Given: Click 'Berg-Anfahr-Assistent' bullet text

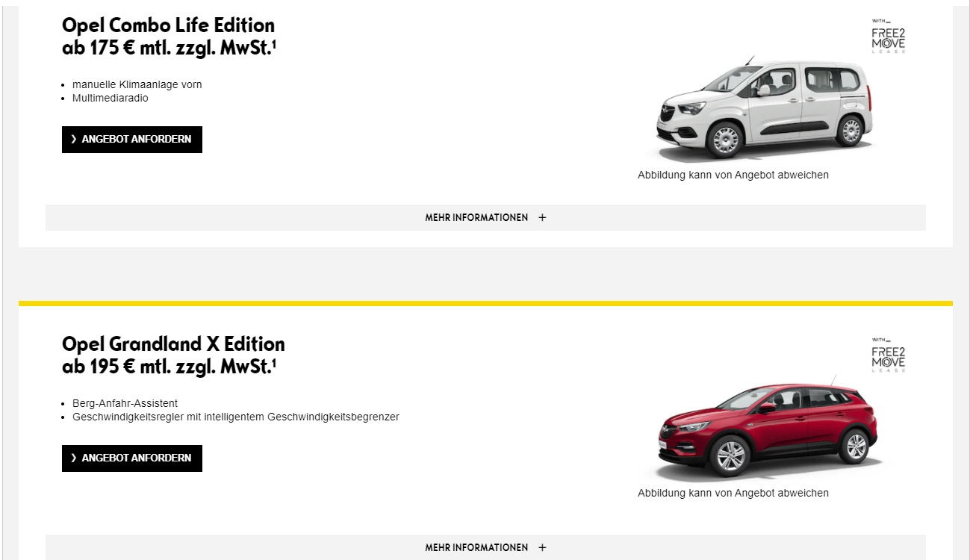Looking at the screenshot, I should pyautogui.click(x=125, y=403).
